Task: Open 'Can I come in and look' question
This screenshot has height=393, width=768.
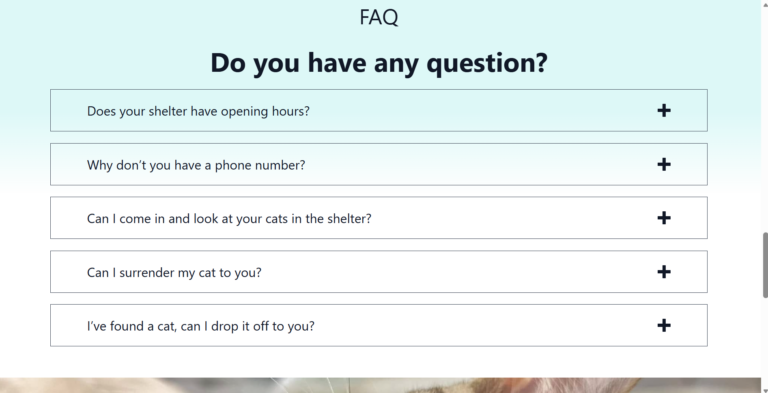Action: tap(229, 219)
